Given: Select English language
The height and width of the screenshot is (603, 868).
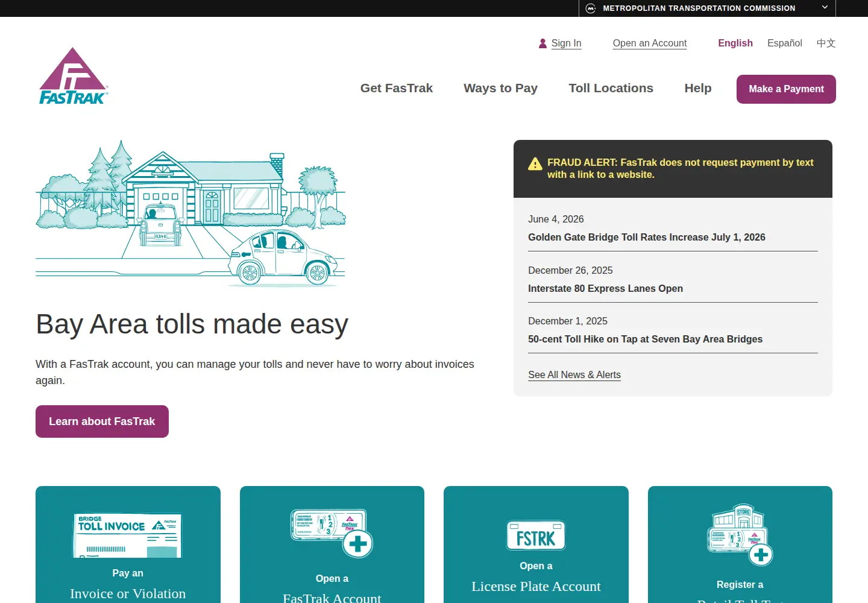Looking at the screenshot, I should [x=735, y=43].
